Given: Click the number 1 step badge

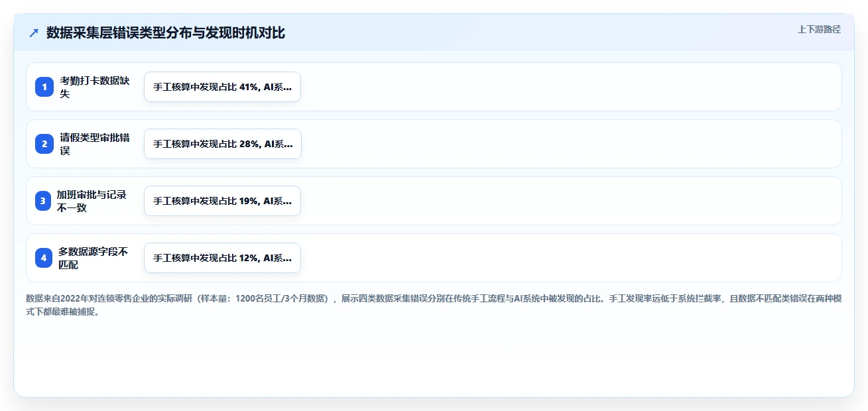Looking at the screenshot, I should [44, 87].
